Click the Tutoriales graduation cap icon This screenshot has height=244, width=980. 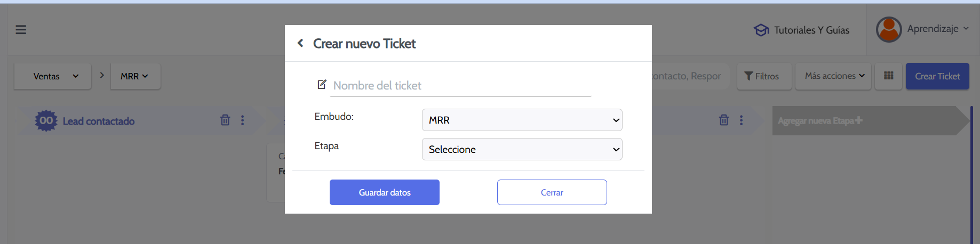coord(761,30)
